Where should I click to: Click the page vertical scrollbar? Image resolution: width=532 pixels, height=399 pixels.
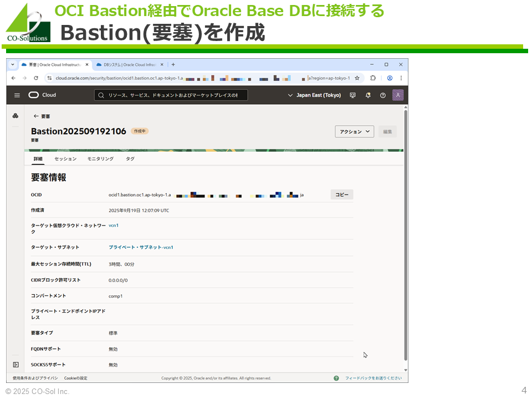[x=406, y=234]
